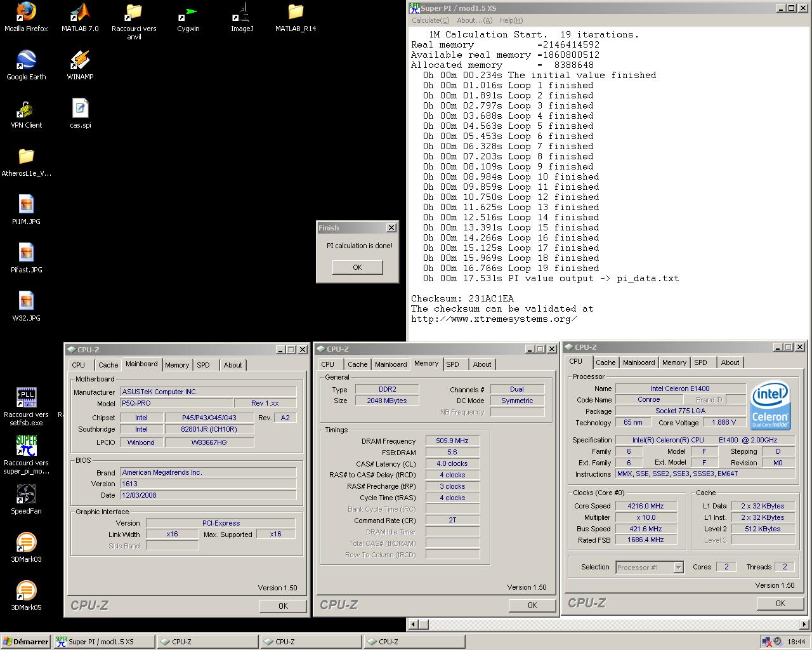Click the FSB:DRAM 5:6 value
Screen dimensions: 812x650
452,452
